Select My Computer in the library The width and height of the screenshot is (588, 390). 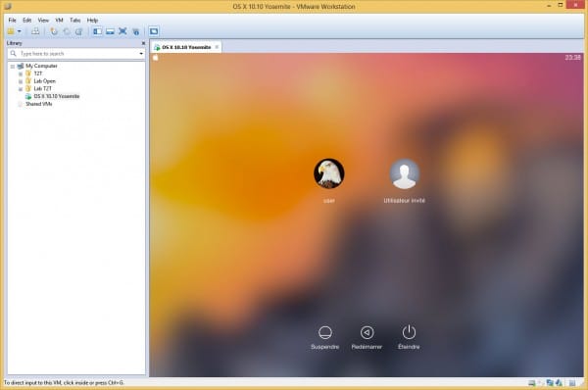coord(41,66)
